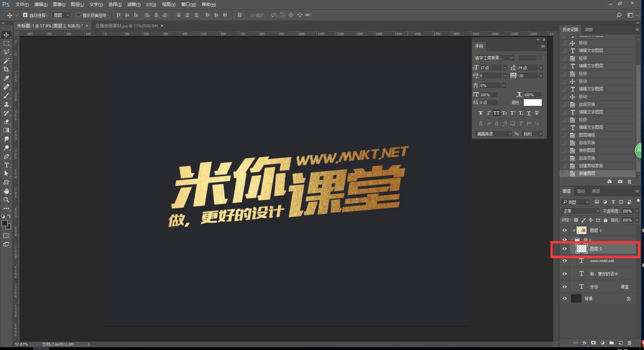
Task: Hide the 图层 2 layer
Action: [565, 249]
